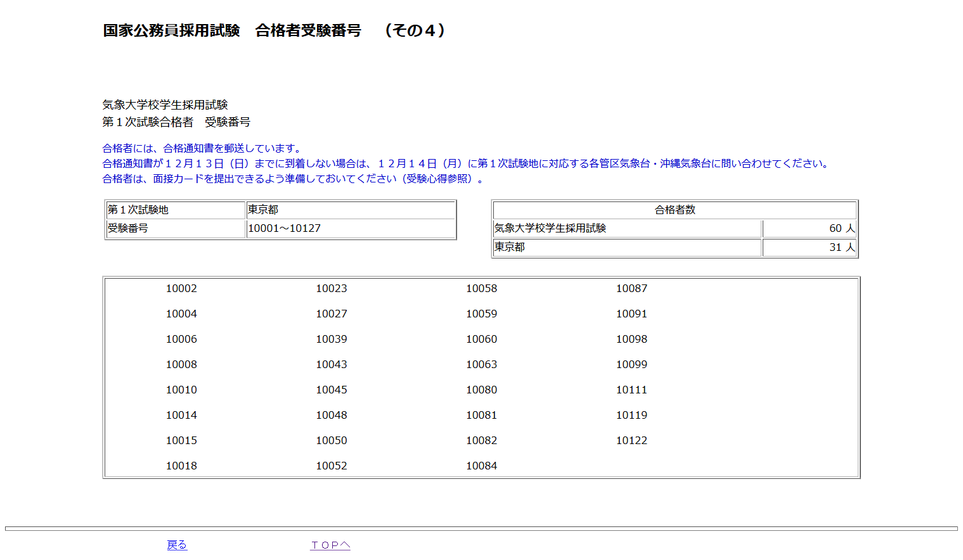This screenshot has height=560, width=963.
Task: Click the 31 人 Tokyo count cell
Action: [809, 247]
